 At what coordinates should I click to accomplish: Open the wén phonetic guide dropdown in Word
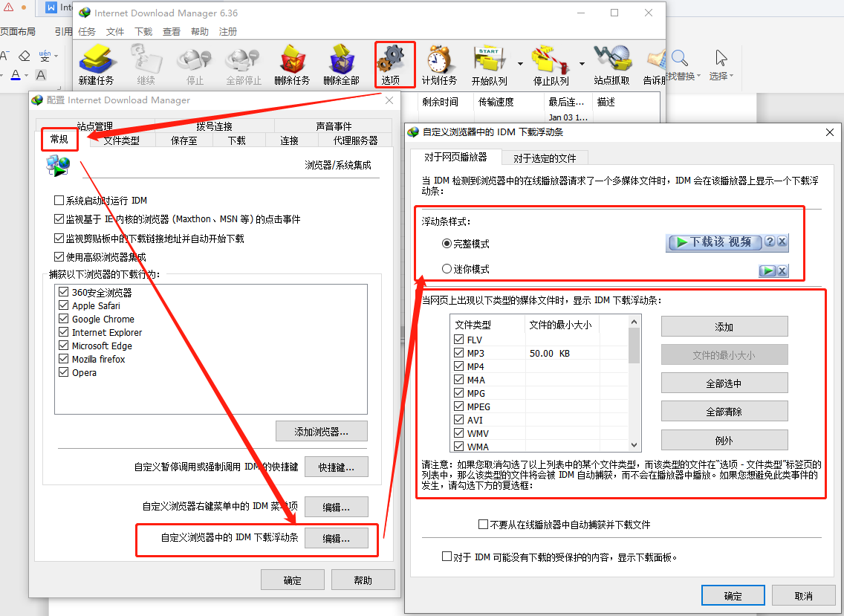tap(56, 56)
